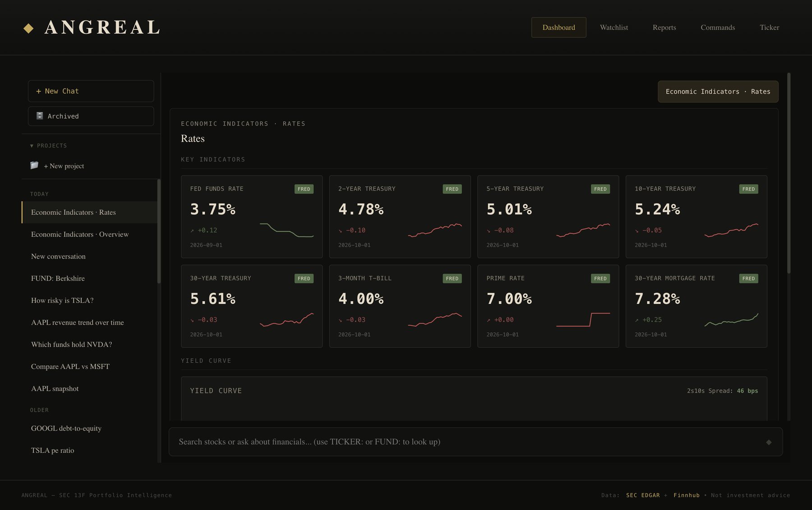Open the Dashboard tab
Image resolution: width=812 pixels, height=510 pixels.
[x=558, y=28]
